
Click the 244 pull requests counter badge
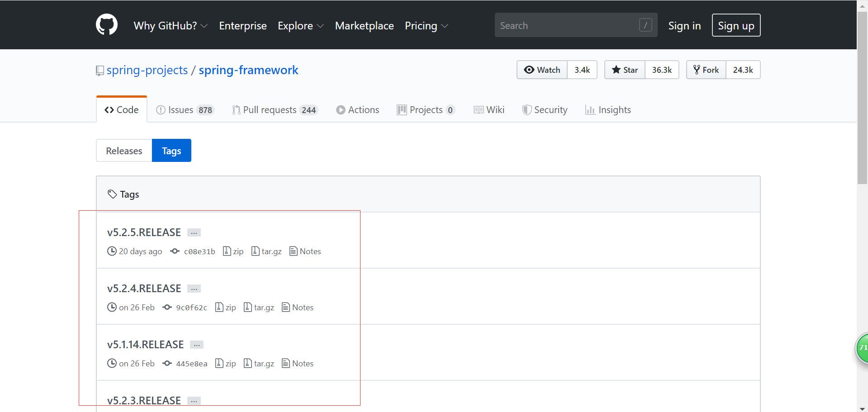pos(309,110)
